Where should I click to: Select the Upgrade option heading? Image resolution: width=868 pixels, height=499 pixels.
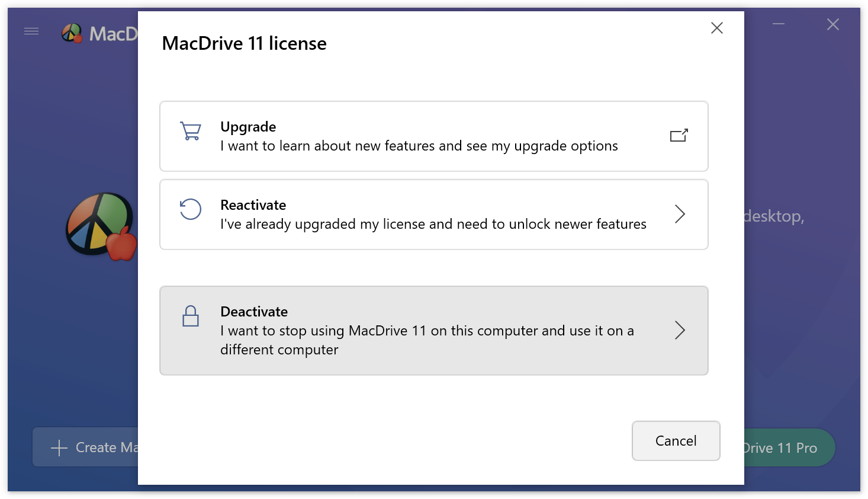[x=248, y=127]
